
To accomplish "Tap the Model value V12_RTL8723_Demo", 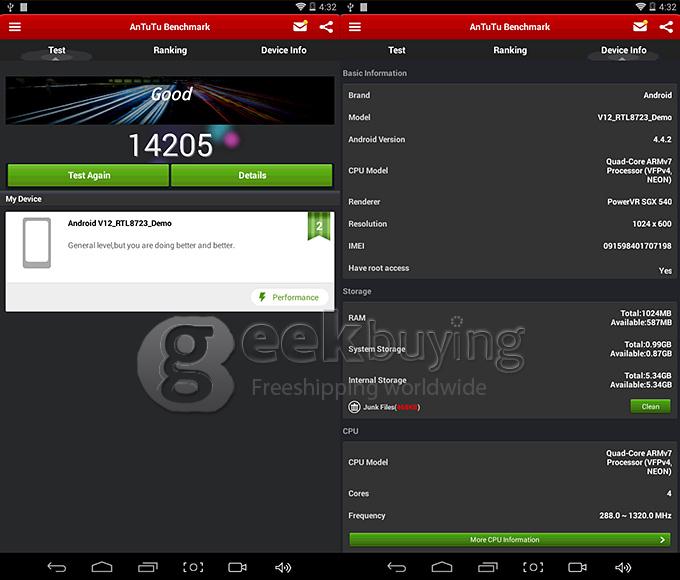I will coord(634,117).
